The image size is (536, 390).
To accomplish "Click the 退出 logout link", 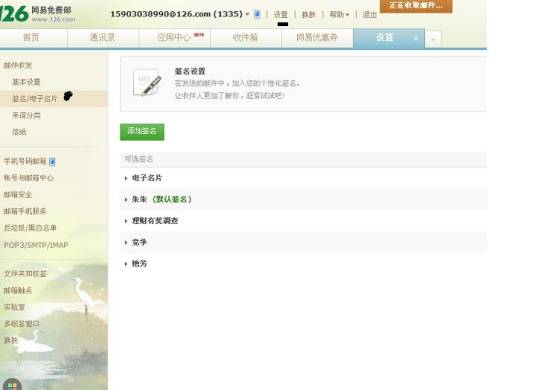I will [370, 14].
